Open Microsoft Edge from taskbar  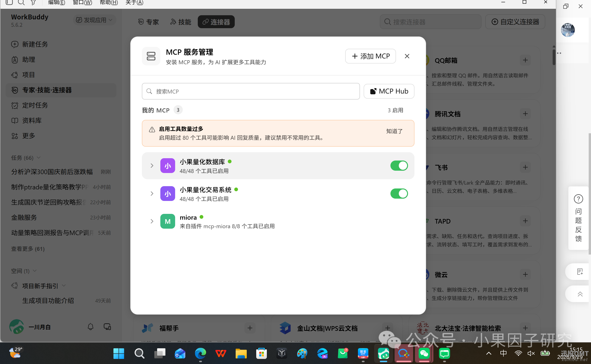200,354
